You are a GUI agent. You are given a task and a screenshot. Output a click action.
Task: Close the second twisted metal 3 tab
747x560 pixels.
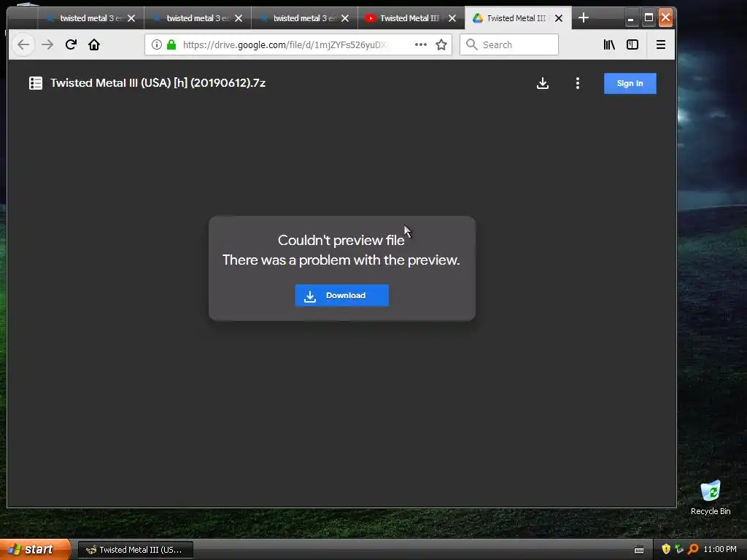tap(239, 18)
